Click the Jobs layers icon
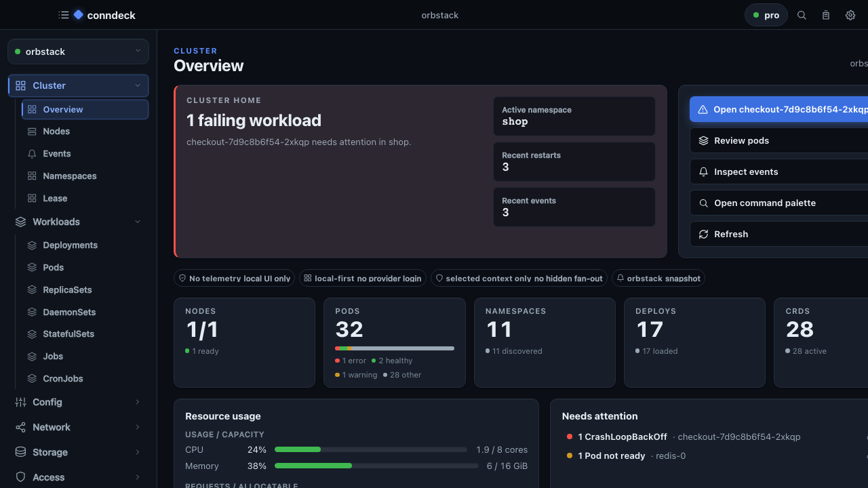Viewport: 868px width, 488px height. (32, 357)
